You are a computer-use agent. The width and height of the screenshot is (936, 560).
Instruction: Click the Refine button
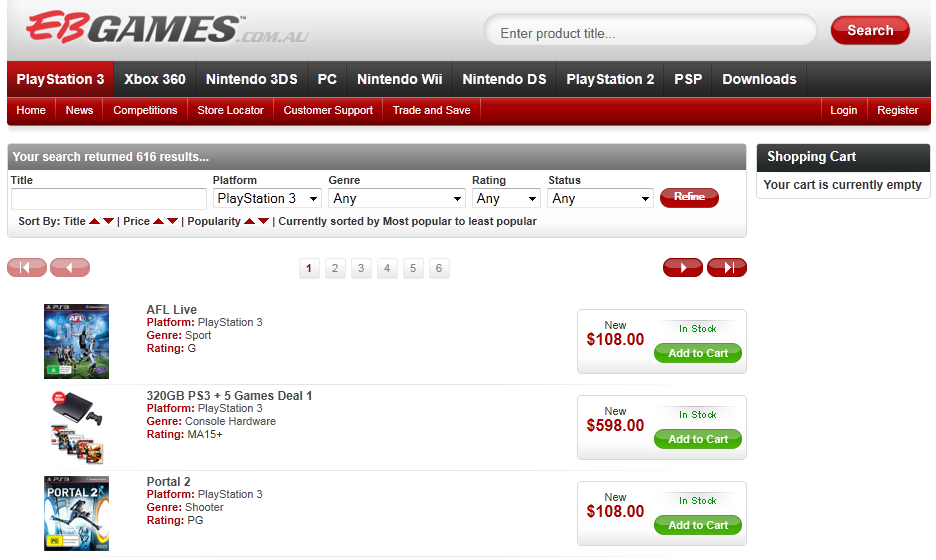tap(689, 197)
